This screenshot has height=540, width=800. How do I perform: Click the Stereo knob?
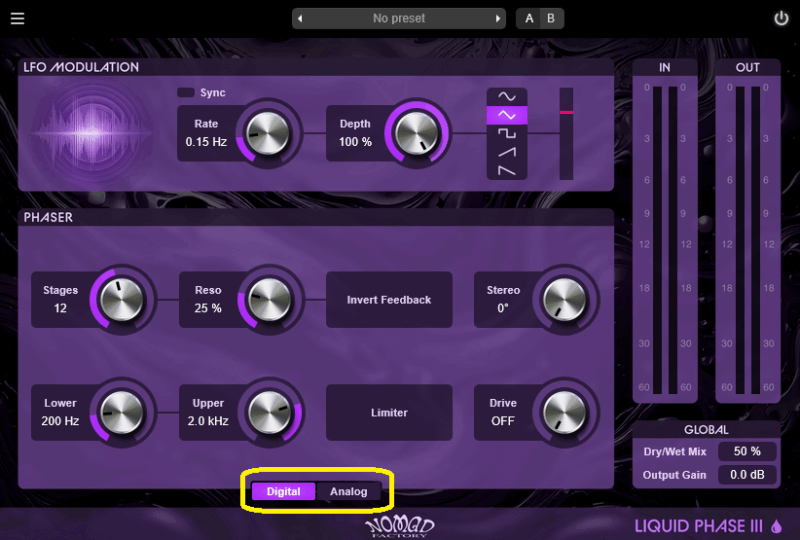click(564, 300)
